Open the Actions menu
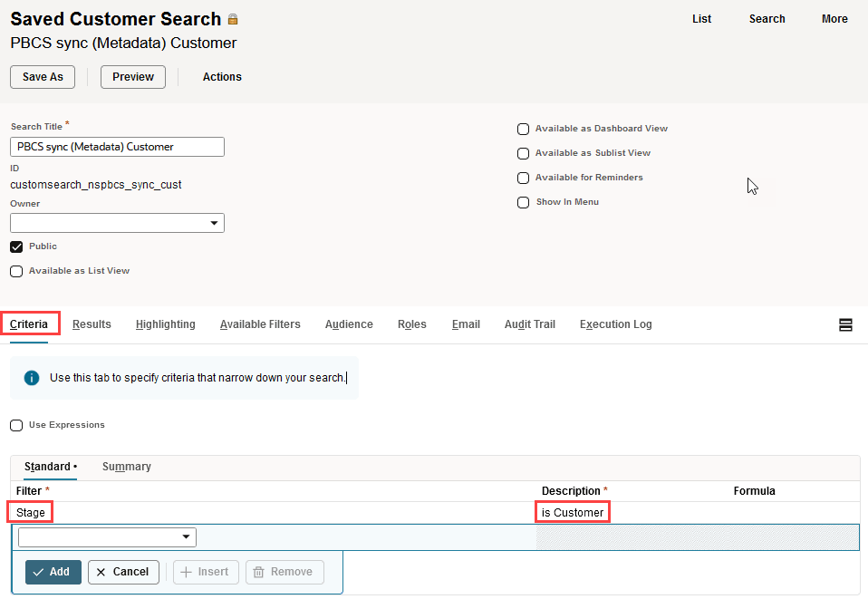 [222, 77]
